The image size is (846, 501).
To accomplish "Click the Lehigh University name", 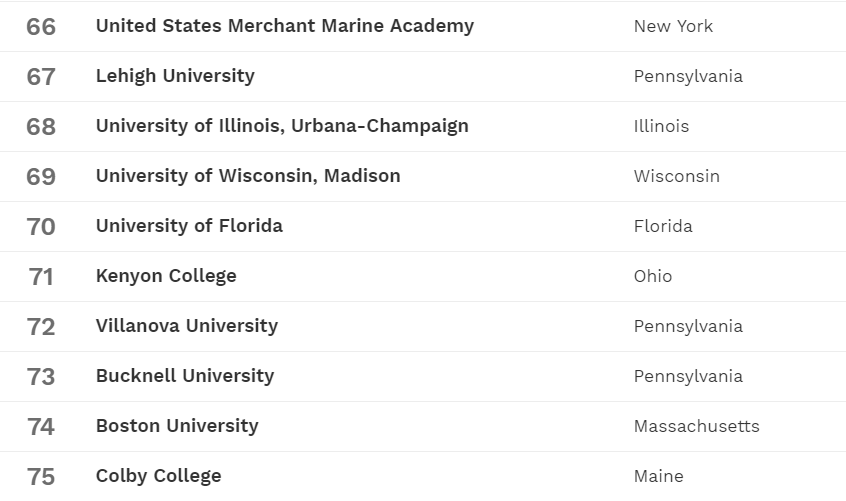I will [175, 76].
